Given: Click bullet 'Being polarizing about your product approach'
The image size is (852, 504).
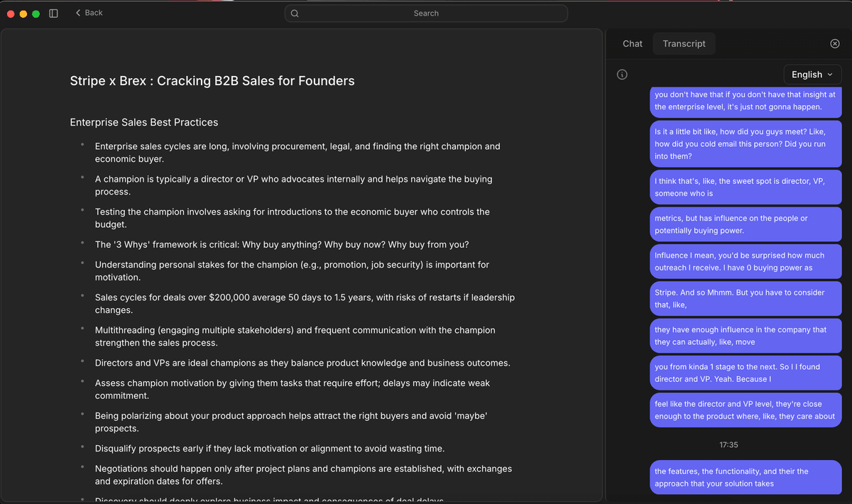Looking at the screenshot, I should click(291, 422).
